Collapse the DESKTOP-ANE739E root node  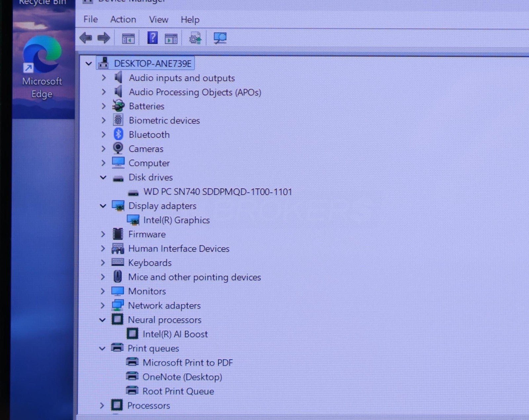pos(89,63)
